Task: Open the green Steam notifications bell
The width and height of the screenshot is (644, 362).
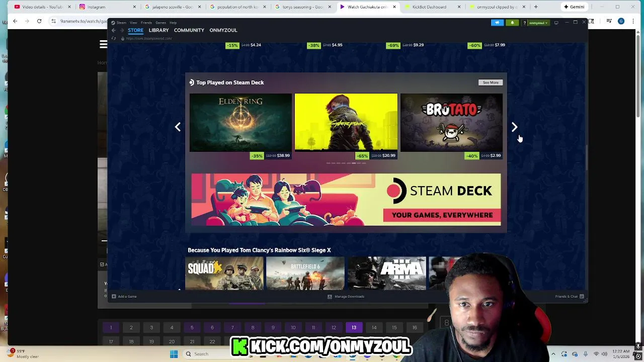Action: [x=512, y=23]
